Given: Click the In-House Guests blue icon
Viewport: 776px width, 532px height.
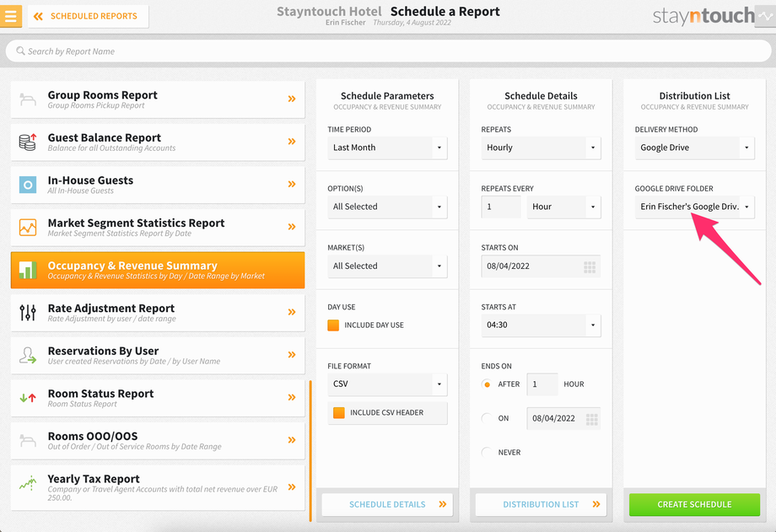Looking at the screenshot, I should (x=28, y=185).
